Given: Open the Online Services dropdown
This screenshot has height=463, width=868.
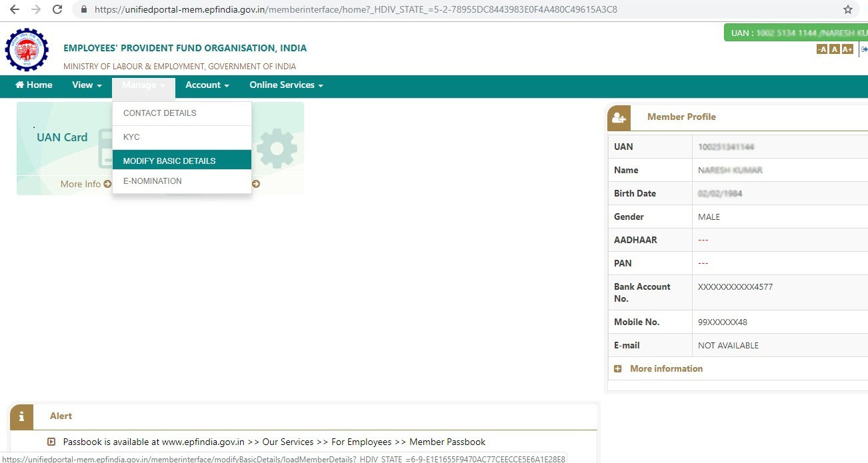Looking at the screenshot, I should [286, 85].
